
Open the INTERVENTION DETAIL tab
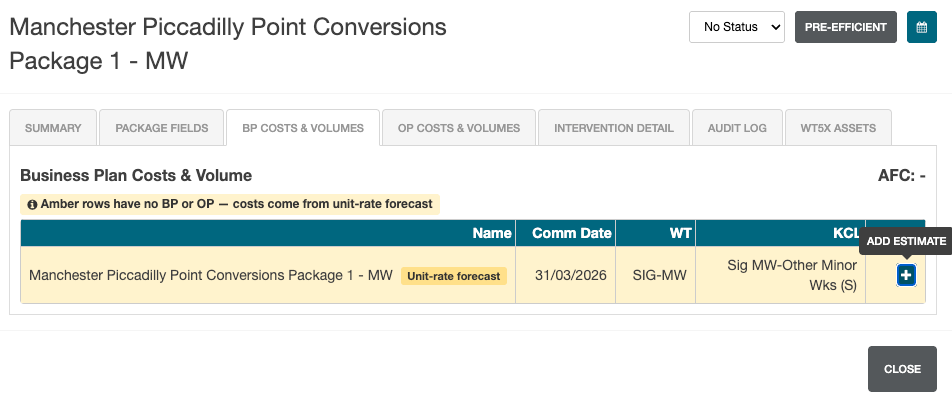coord(614,128)
